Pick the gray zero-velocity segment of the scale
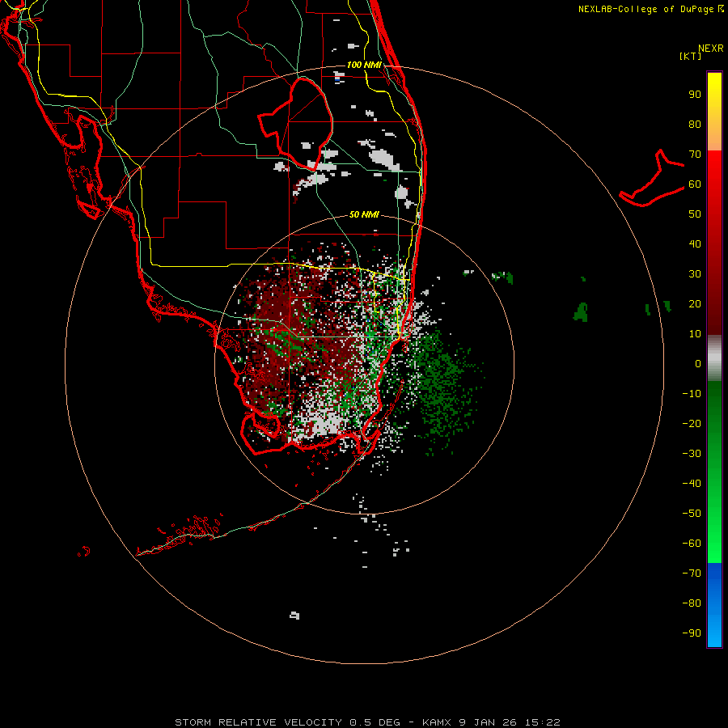This screenshot has height=728, width=728. coord(714,358)
